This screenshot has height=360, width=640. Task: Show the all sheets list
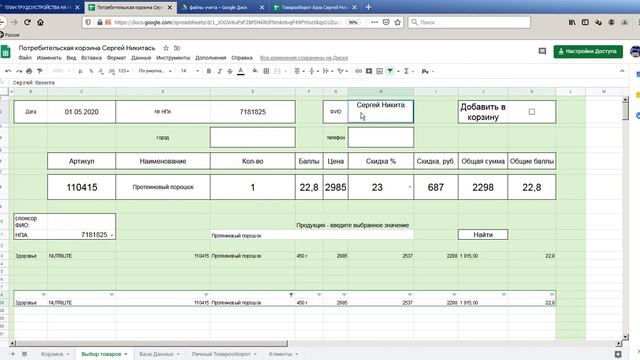24,354
